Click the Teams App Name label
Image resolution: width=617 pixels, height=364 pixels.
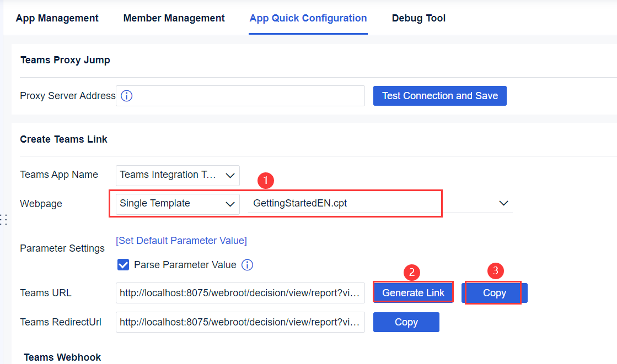(x=59, y=175)
